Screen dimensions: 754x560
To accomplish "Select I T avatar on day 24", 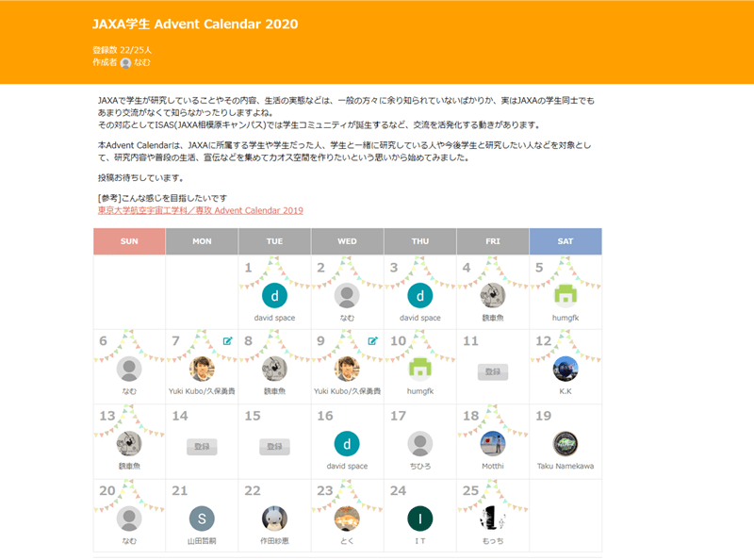I will (419, 519).
